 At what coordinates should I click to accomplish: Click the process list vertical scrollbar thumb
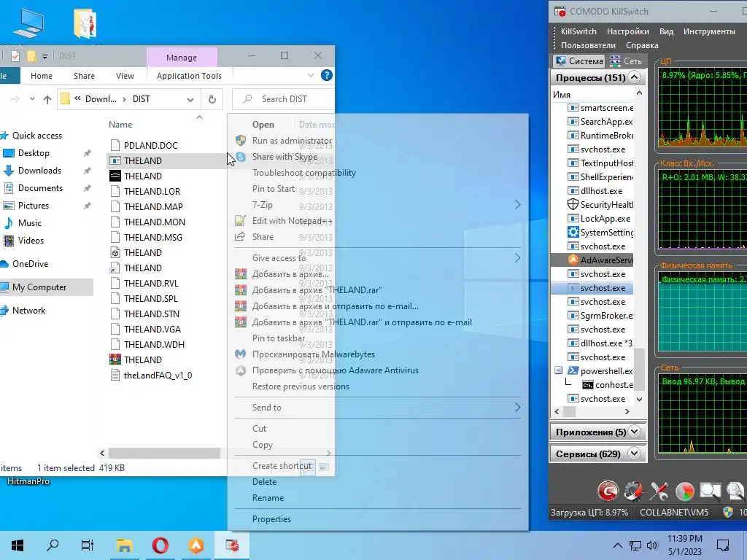pos(639,370)
